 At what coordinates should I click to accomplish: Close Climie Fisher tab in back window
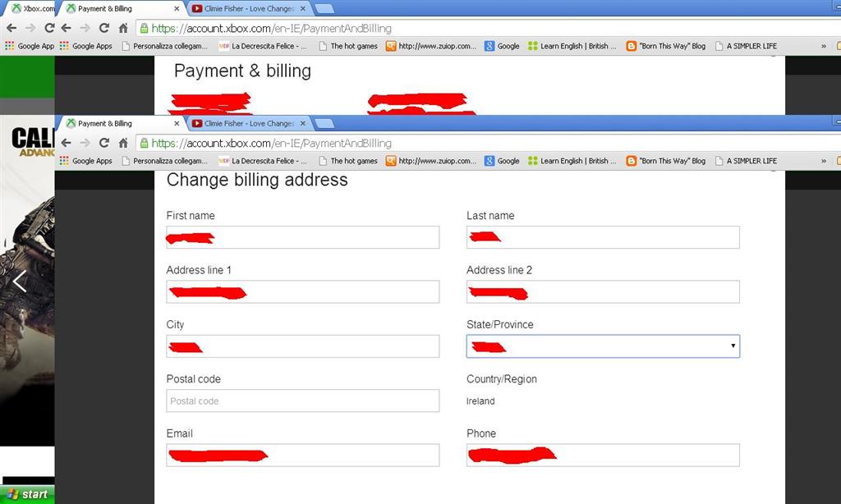tap(303, 8)
